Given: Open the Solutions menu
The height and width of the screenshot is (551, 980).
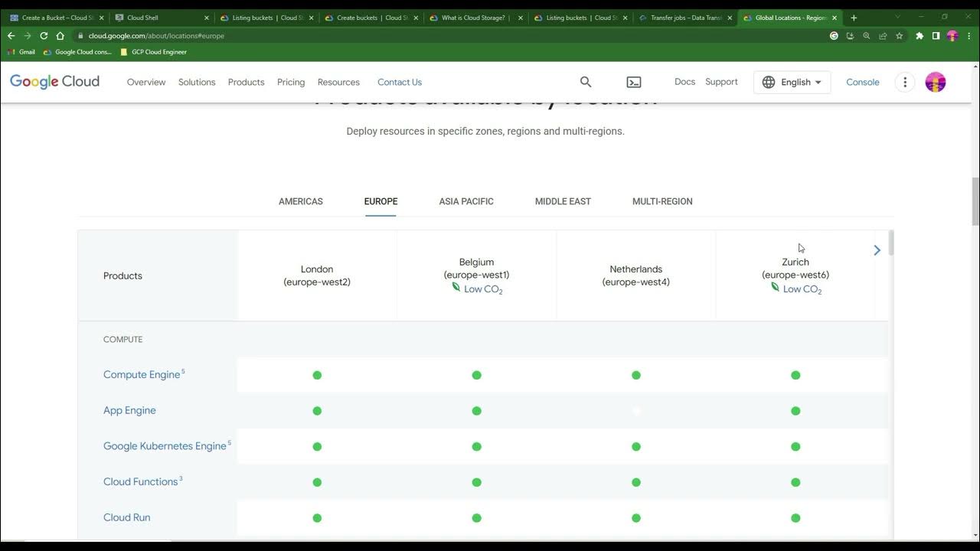Looking at the screenshot, I should [197, 82].
